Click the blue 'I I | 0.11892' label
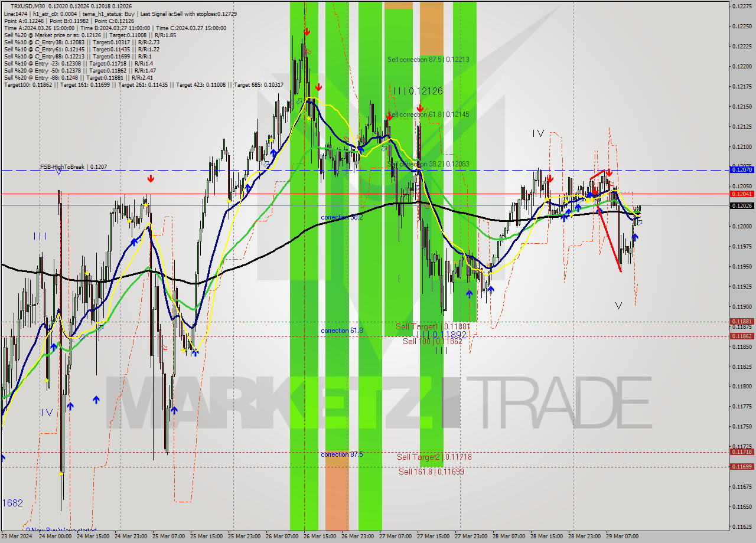This screenshot has width=756, height=543. 442,335
